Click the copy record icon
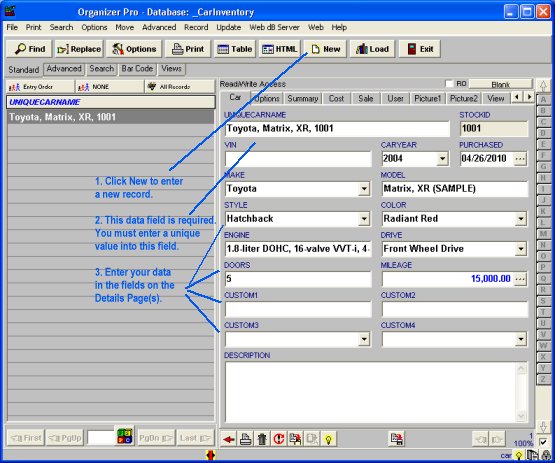This screenshot has height=463, width=555. (x=295, y=439)
